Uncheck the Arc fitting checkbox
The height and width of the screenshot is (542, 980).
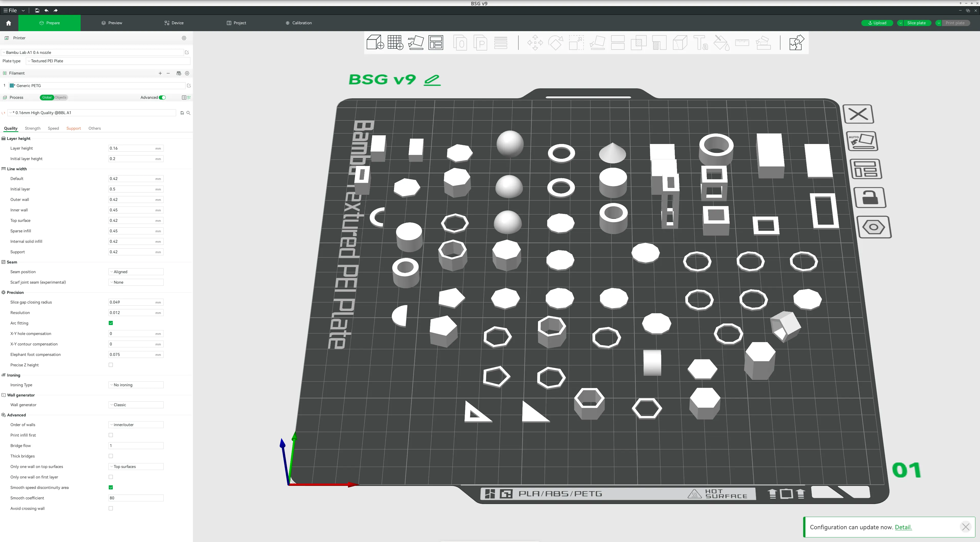[x=111, y=323]
